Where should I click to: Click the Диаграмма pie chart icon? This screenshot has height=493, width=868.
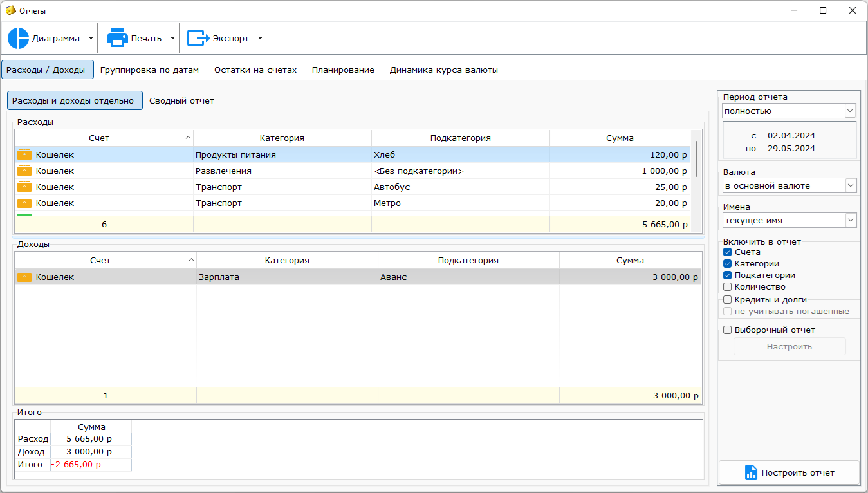pyautogui.click(x=19, y=38)
